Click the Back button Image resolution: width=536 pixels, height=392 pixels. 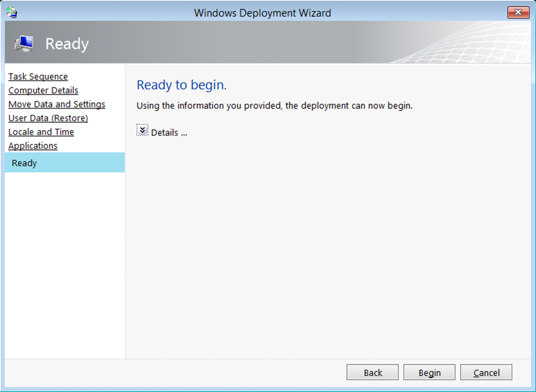pos(372,372)
